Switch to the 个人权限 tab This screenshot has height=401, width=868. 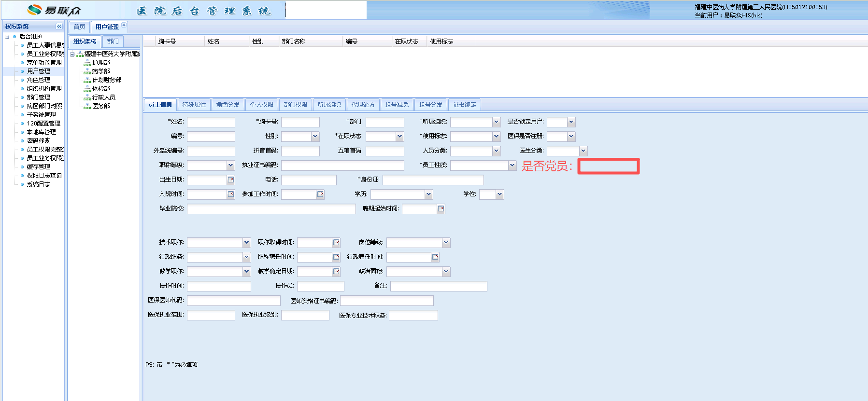point(262,105)
